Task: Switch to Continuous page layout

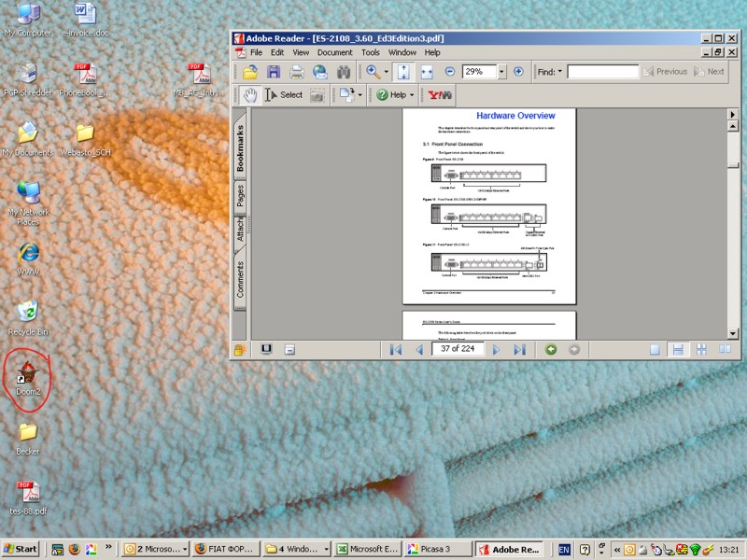Action: click(678, 349)
